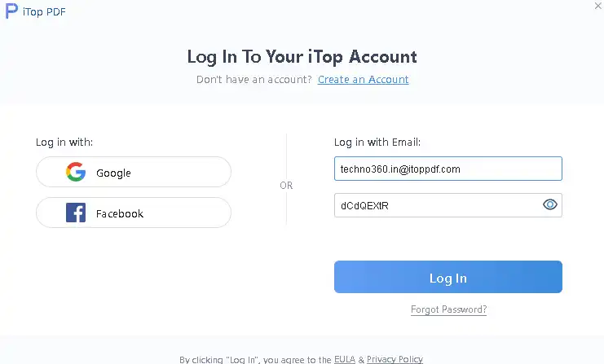Open the Create an Account link
604x364 pixels.
364,80
